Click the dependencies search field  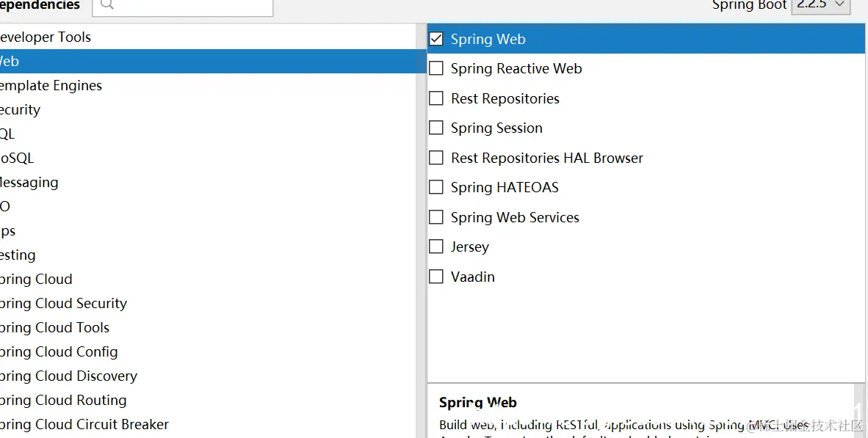(x=183, y=6)
